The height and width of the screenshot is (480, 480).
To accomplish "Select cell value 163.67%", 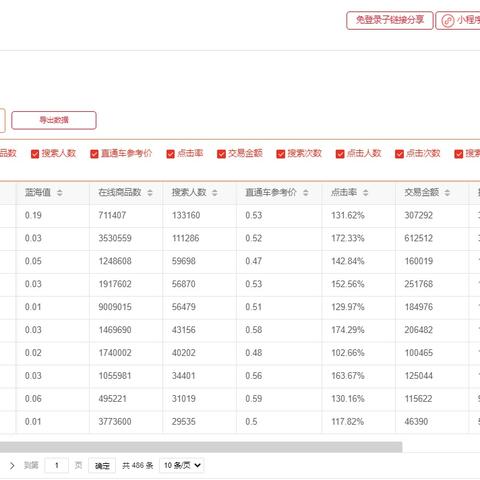I will pos(348,376).
